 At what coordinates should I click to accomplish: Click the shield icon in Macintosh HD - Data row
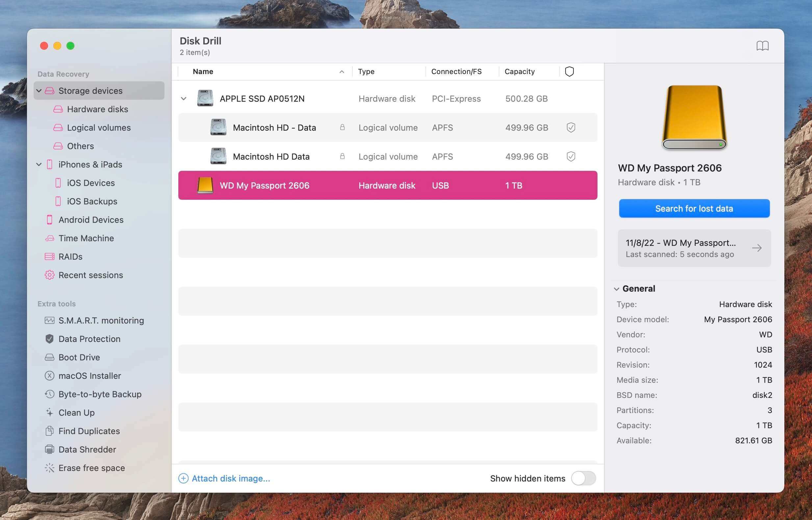571,128
